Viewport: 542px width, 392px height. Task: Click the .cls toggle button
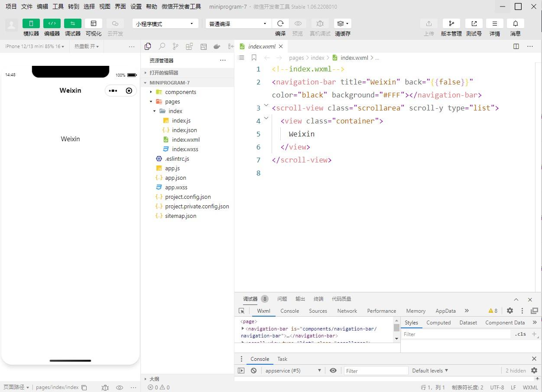coord(520,334)
